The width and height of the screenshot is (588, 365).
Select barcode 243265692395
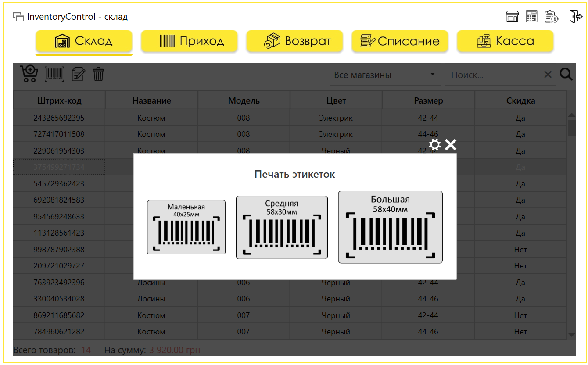click(x=59, y=118)
